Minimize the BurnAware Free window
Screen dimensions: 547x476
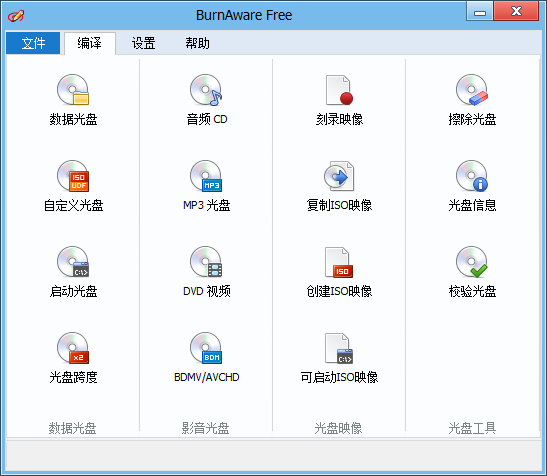tap(480, 11)
